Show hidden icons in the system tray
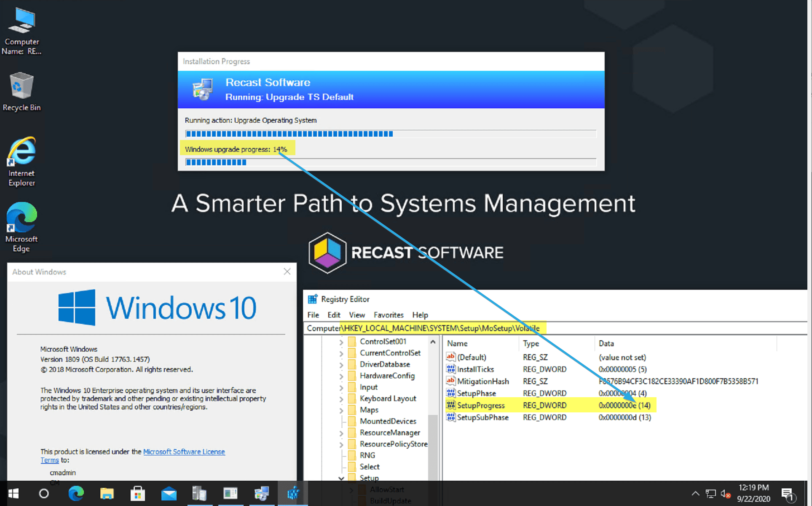812x506 pixels. coord(695,493)
